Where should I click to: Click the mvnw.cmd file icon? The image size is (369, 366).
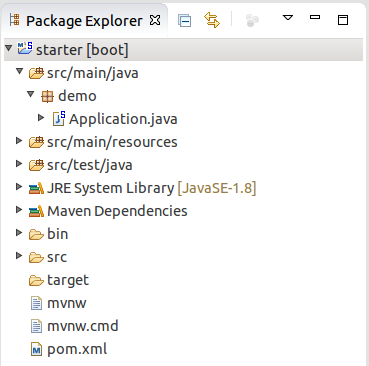point(36,326)
